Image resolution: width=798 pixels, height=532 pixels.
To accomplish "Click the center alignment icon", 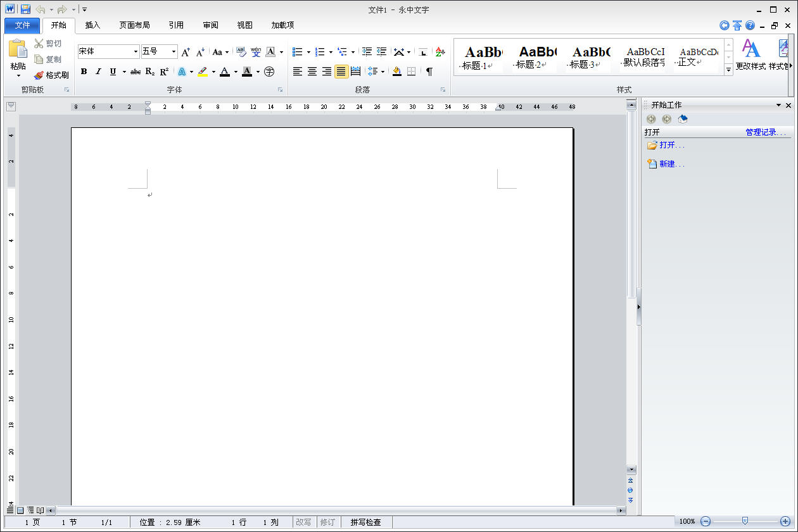I will pyautogui.click(x=312, y=72).
